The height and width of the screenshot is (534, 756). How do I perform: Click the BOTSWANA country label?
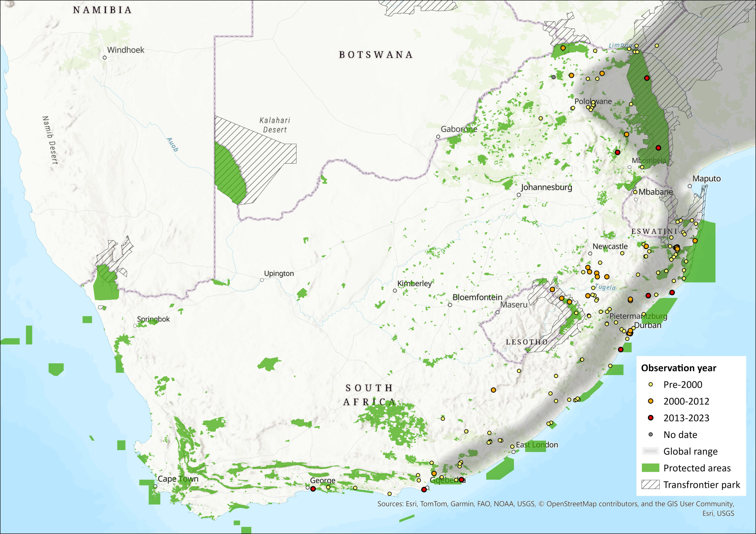[376, 55]
